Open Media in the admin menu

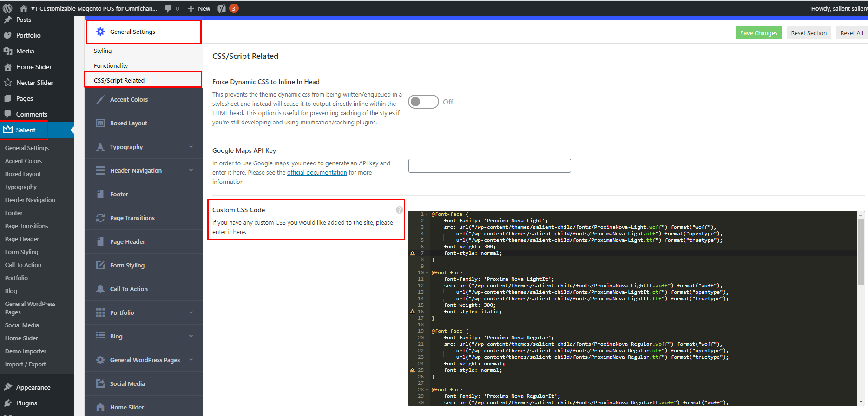25,51
